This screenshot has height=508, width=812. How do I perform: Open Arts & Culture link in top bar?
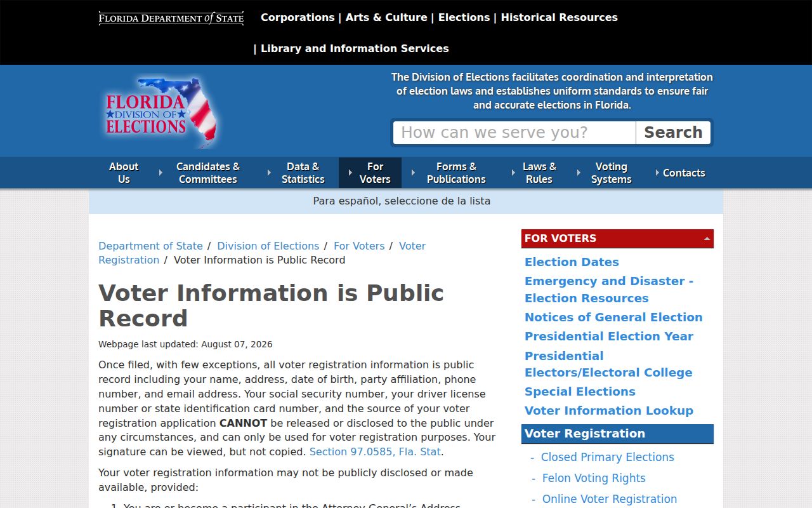(x=386, y=17)
